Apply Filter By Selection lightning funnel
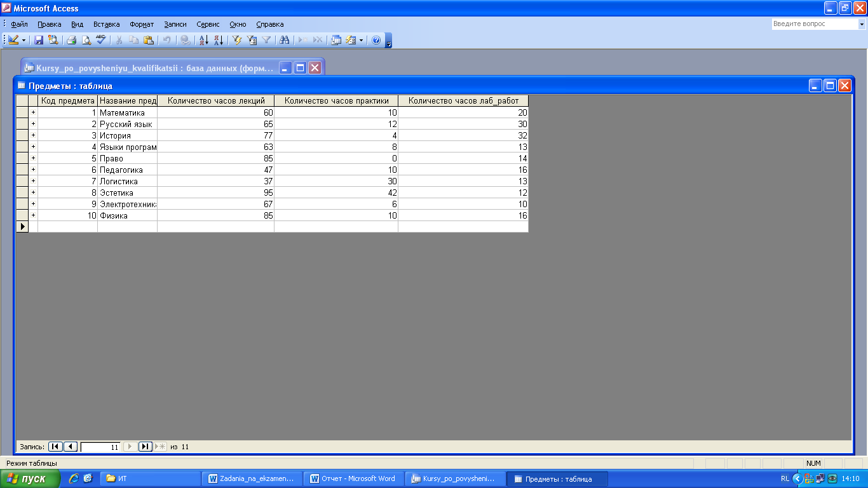Viewport: 868px width, 488px height. click(x=237, y=40)
